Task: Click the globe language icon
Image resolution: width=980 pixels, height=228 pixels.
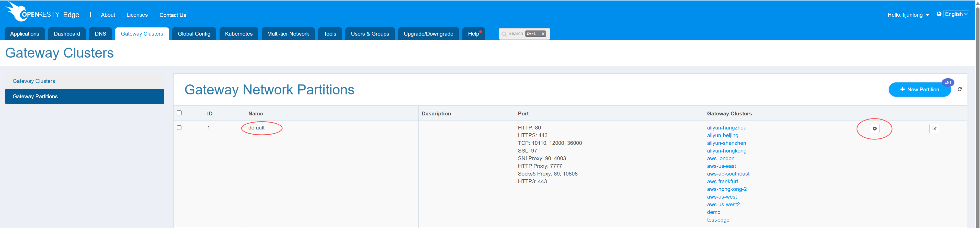Action: pos(939,14)
